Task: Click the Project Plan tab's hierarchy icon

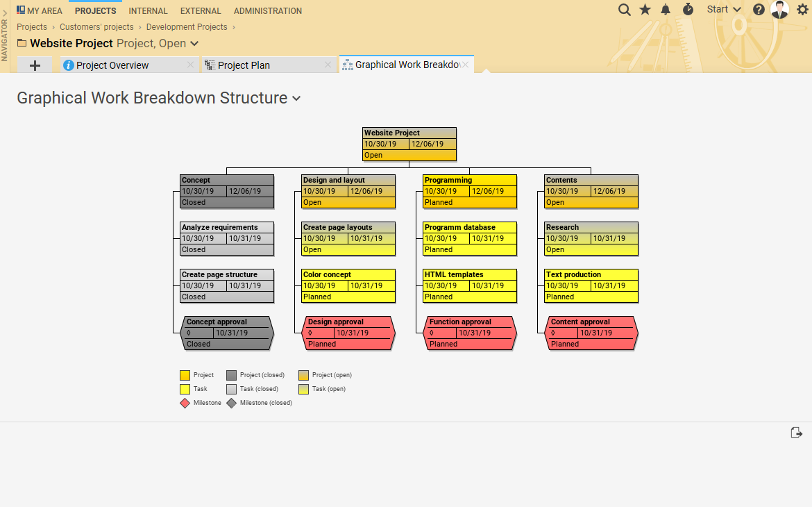Action: click(x=209, y=64)
